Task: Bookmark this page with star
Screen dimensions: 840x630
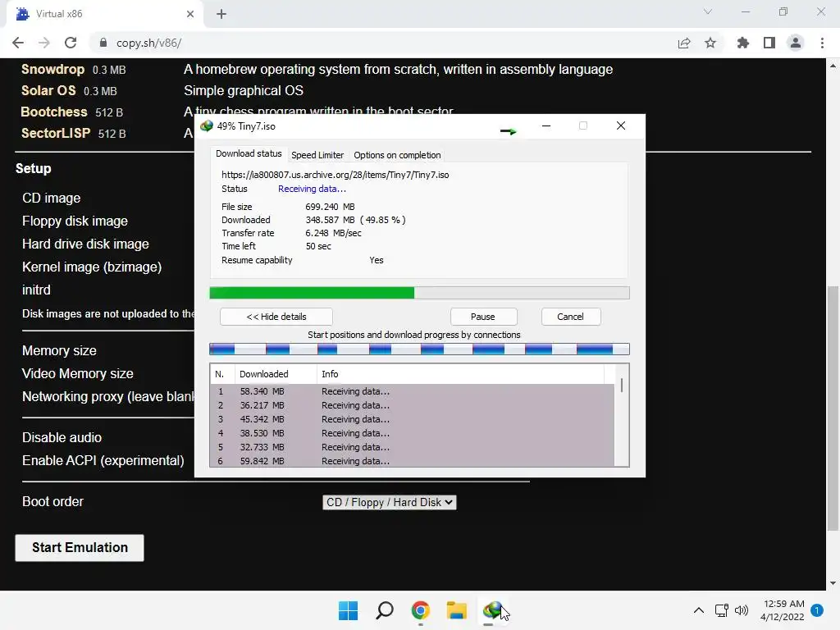Action: pos(710,43)
